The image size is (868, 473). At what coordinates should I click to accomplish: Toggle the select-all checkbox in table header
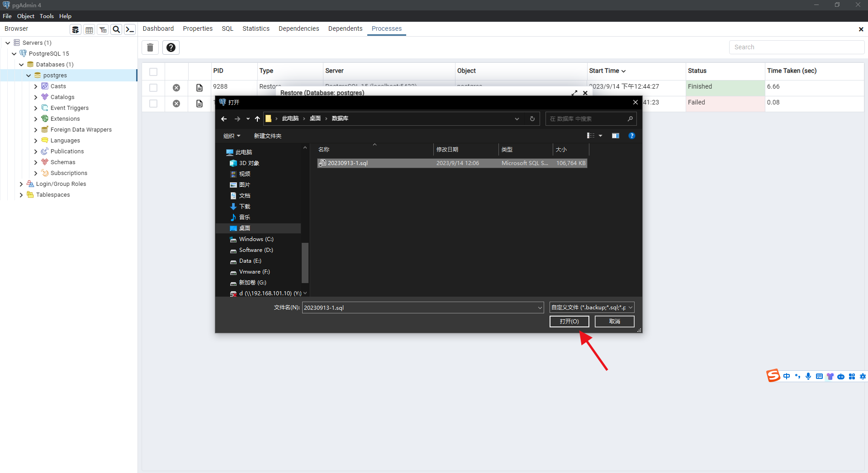[153, 72]
